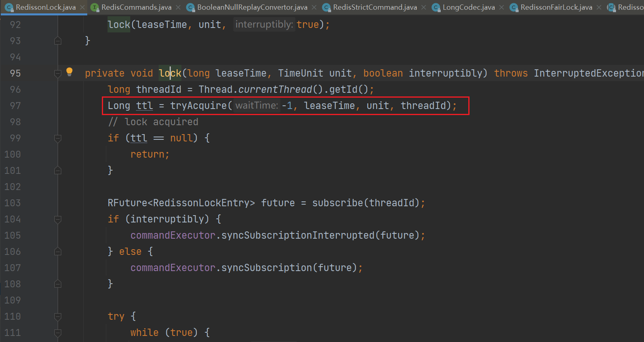Click the tryAcquire method call
This screenshot has width=644, height=342.
pos(198,106)
